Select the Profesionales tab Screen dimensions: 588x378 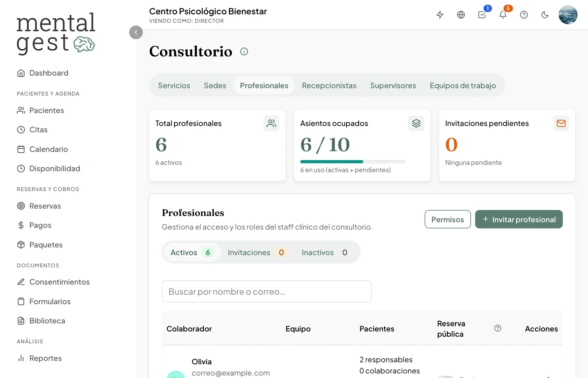tap(264, 85)
